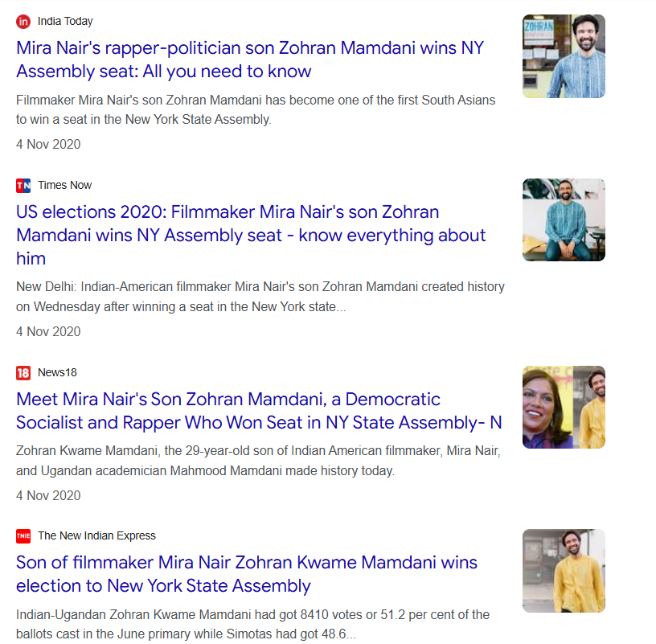Click the snippet mentioning 8410 votes
The image size is (656, 644).
(252, 625)
